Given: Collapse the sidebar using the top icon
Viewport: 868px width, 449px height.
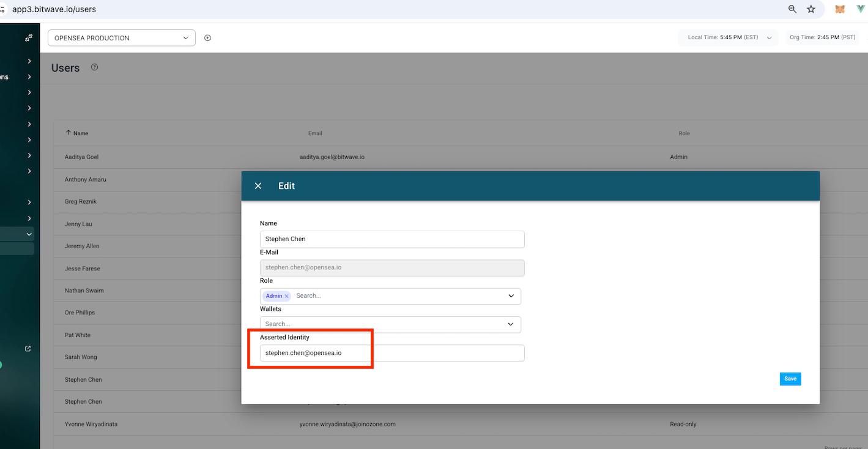Looking at the screenshot, I should (x=29, y=38).
